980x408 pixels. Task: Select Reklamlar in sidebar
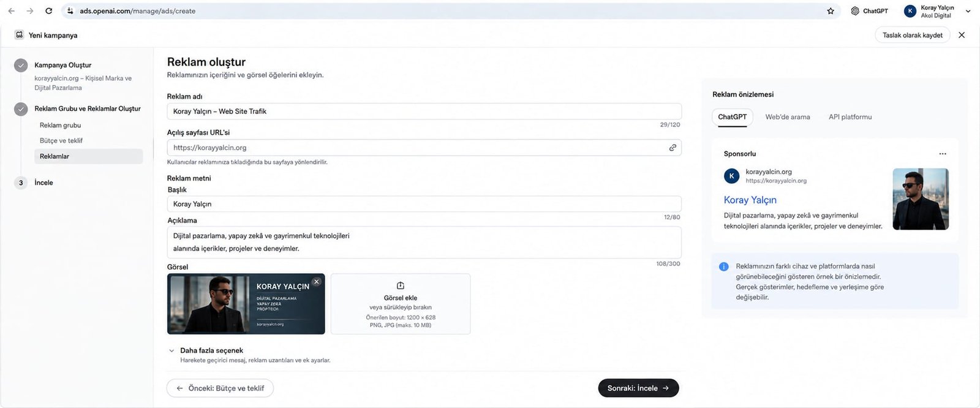coord(89,156)
